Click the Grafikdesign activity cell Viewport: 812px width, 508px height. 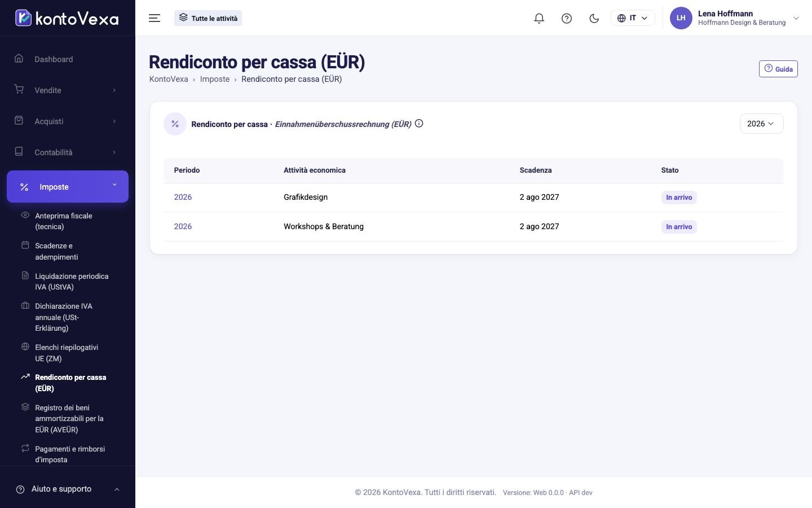pyautogui.click(x=306, y=197)
